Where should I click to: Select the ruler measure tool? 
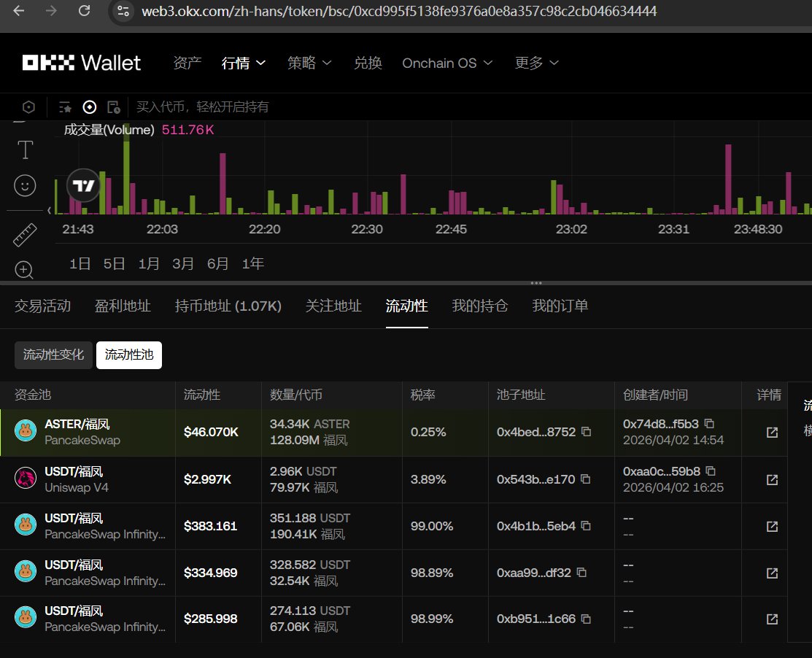(25, 234)
